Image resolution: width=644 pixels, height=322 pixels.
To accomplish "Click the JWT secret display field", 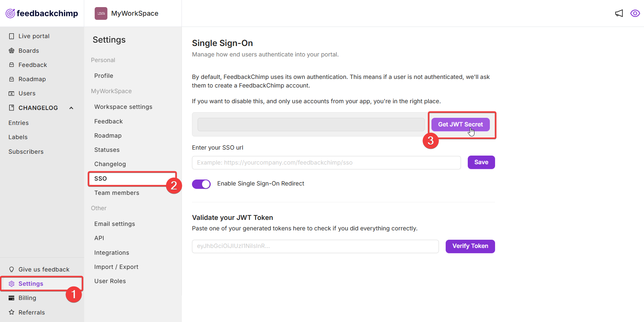I will click(311, 125).
